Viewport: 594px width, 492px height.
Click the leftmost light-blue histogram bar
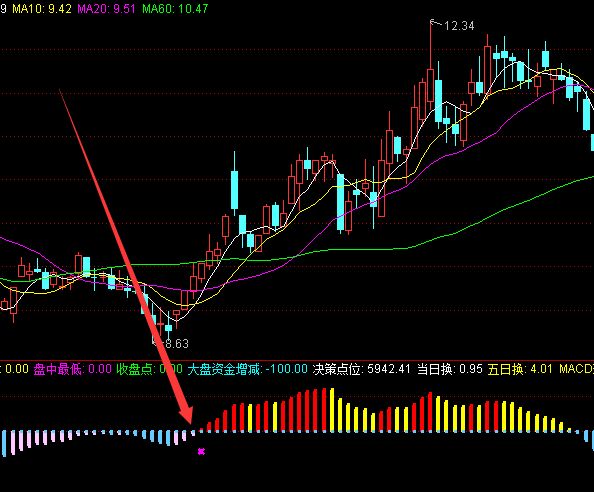point(4,443)
